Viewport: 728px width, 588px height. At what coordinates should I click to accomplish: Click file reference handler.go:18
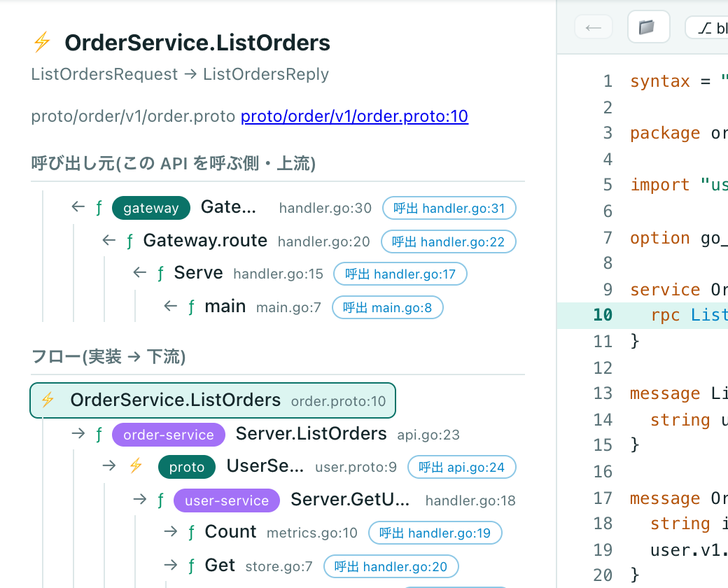click(x=470, y=500)
